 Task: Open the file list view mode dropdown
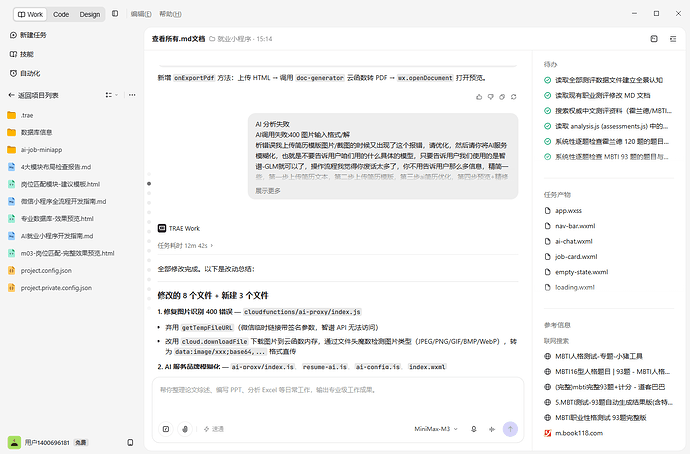pos(111,95)
